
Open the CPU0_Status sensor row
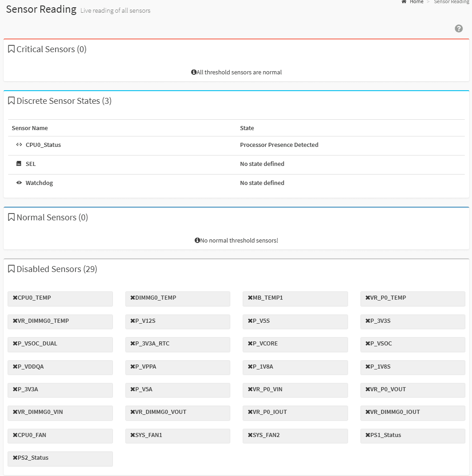coord(236,146)
